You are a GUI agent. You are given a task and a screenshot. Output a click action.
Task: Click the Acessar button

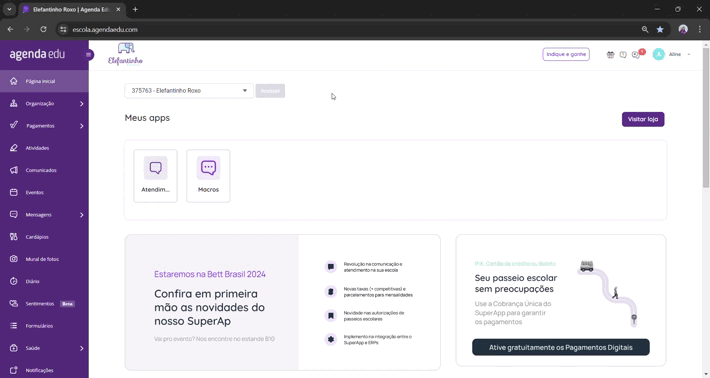click(270, 91)
